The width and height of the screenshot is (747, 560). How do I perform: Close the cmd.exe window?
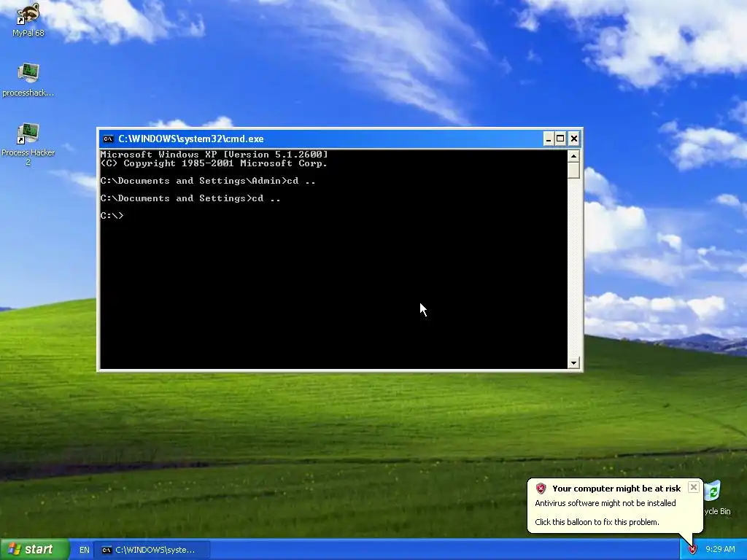(x=574, y=139)
